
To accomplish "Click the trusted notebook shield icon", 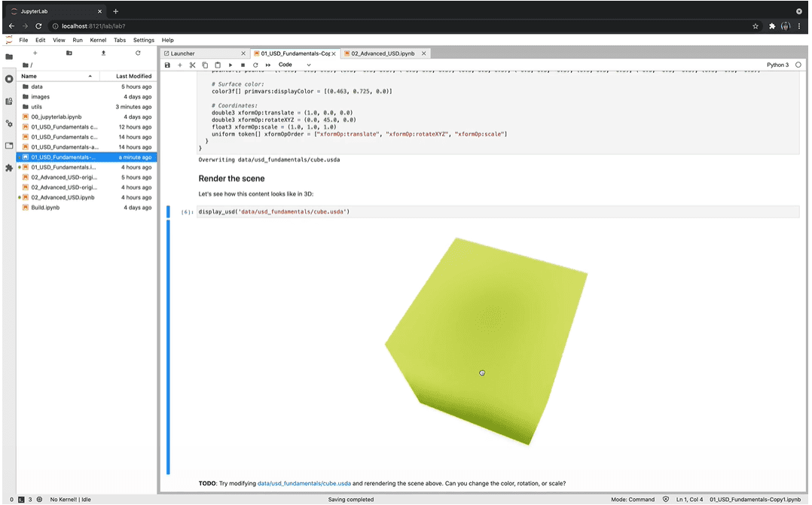I will click(x=665, y=500).
